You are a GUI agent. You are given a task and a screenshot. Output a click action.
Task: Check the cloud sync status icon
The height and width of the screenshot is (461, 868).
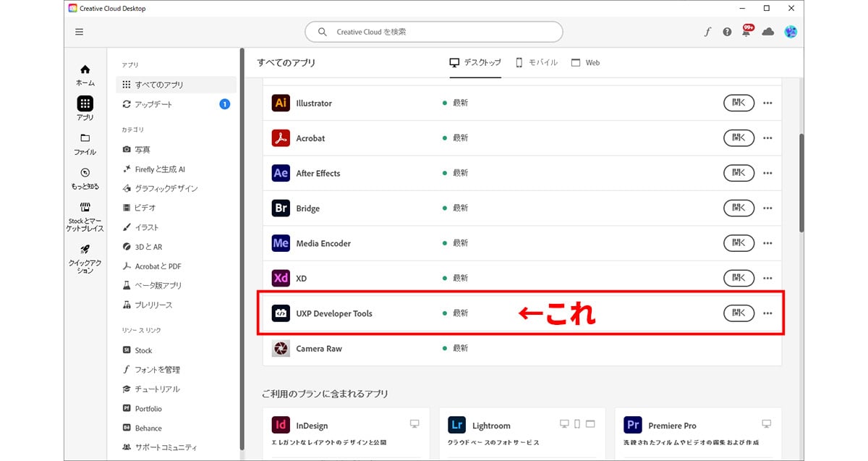coord(768,32)
